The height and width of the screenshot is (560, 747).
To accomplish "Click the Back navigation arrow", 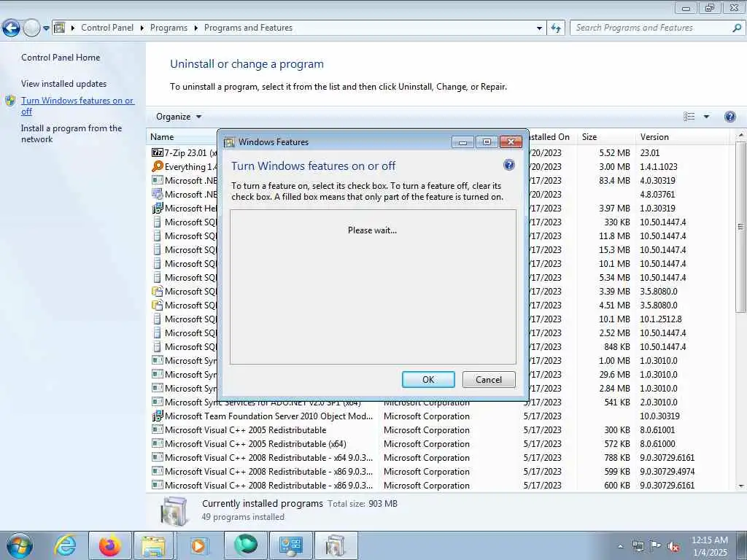I will [x=11, y=28].
